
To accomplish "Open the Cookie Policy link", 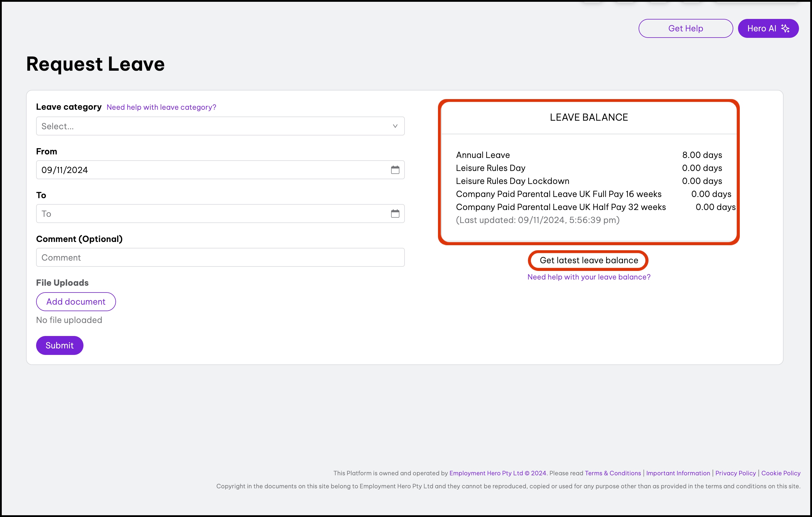I will point(781,473).
